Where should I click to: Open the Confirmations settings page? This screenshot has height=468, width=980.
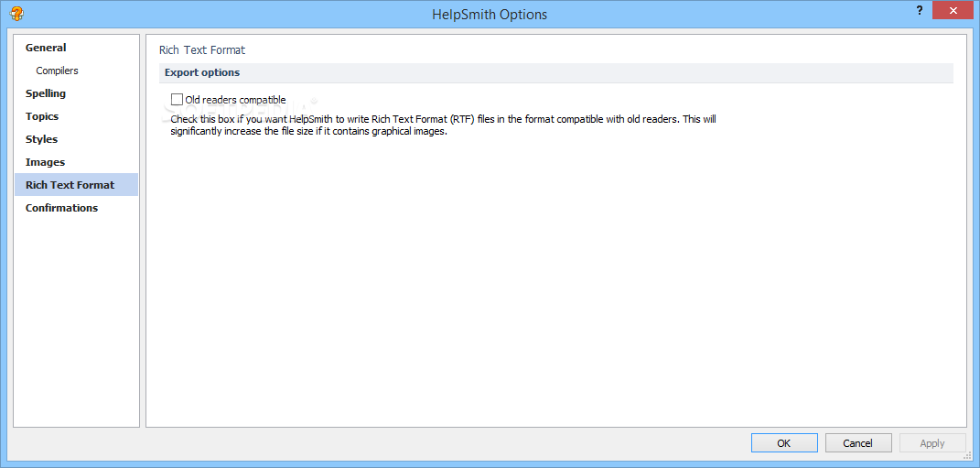[76, 208]
